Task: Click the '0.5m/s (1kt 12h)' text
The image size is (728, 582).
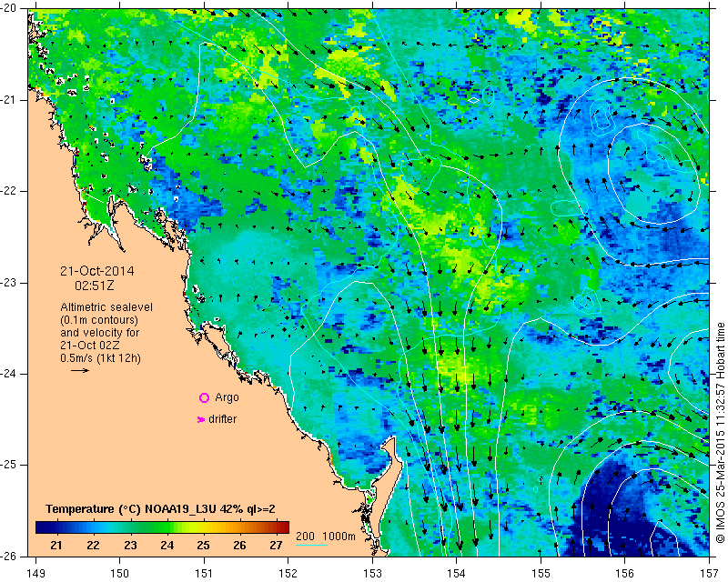Action: pos(101,358)
